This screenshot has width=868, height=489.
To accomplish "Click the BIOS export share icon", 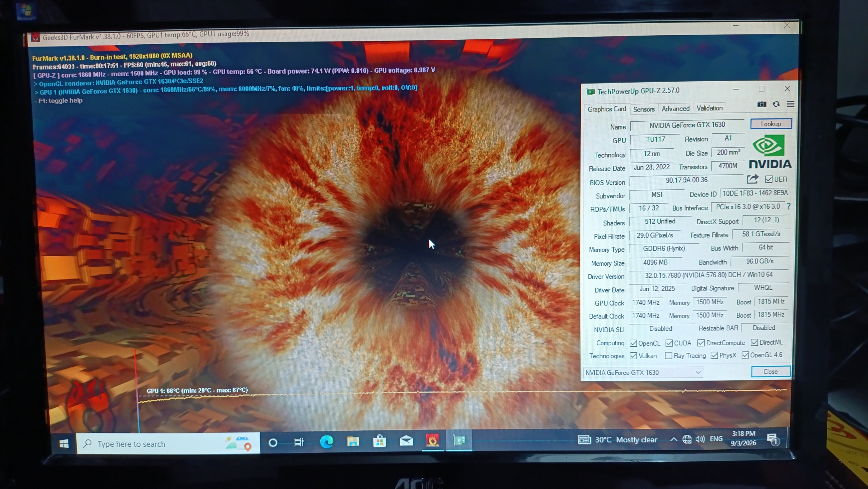I will point(752,179).
